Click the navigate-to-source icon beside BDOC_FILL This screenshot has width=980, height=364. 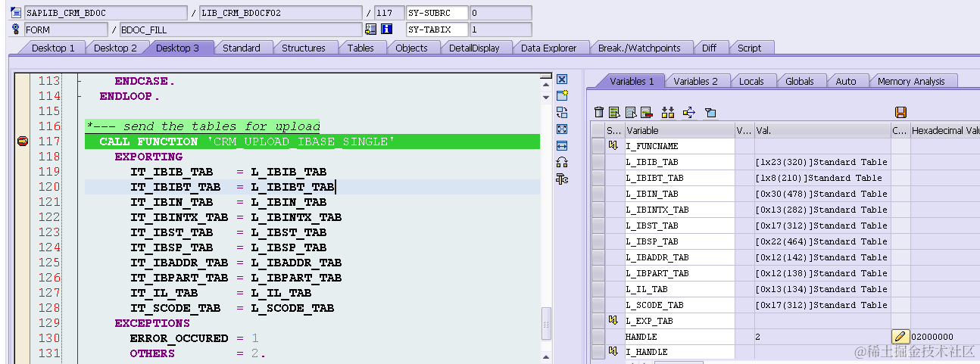[370, 30]
